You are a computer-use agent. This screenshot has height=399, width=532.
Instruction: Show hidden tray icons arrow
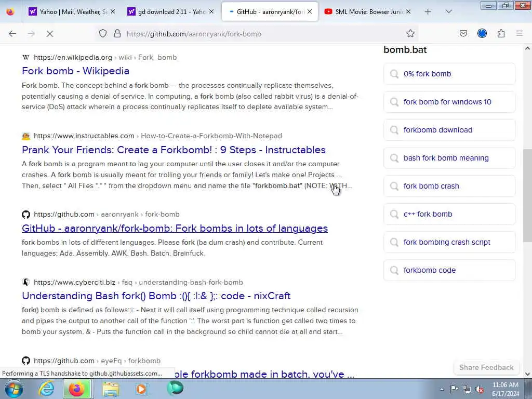coord(442,389)
